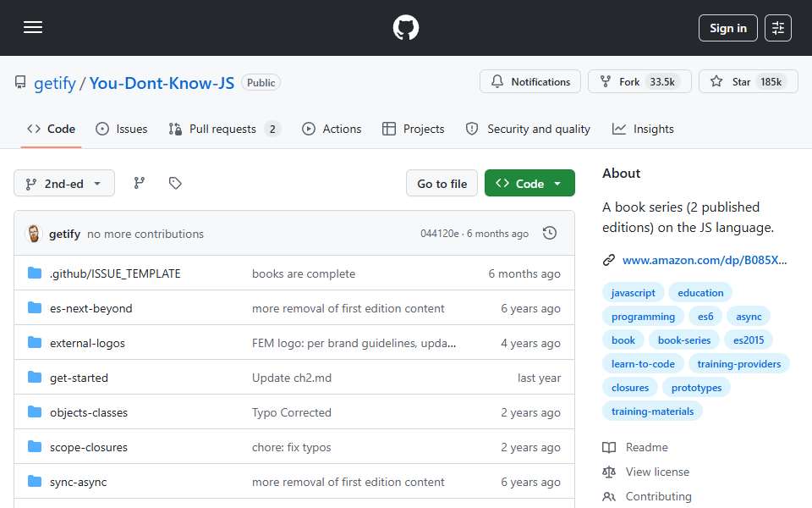Select the programming topic tag

[643, 317]
